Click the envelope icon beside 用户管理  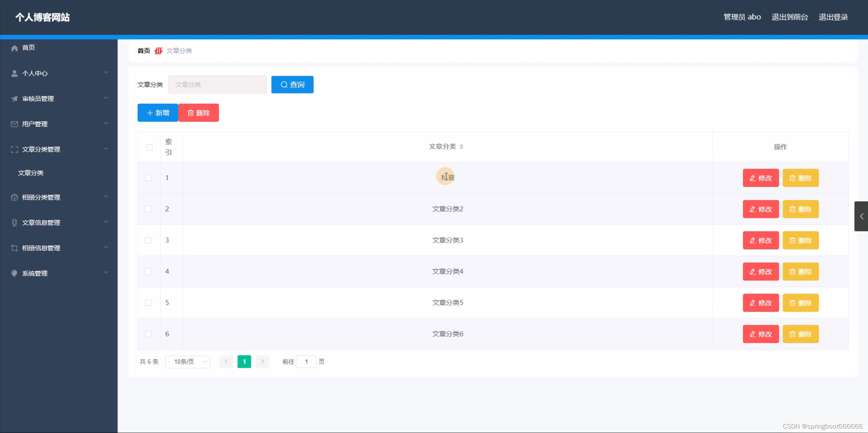tap(14, 124)
